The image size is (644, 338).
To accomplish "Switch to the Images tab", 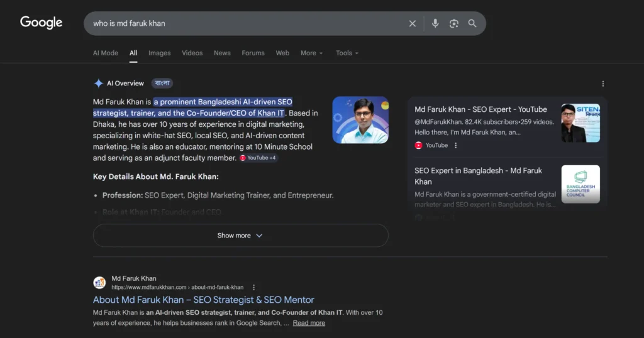I will pos(159,53).
